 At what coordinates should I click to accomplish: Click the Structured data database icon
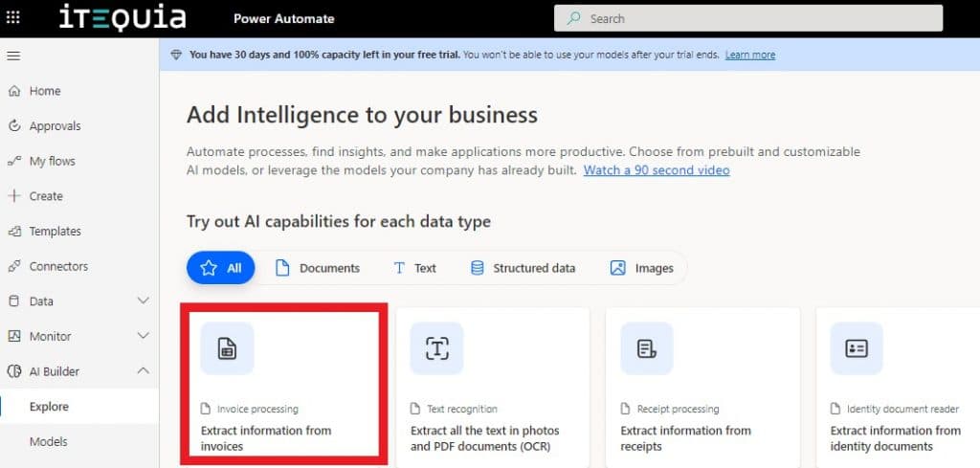pyautogui.click(x=477, y=268)
